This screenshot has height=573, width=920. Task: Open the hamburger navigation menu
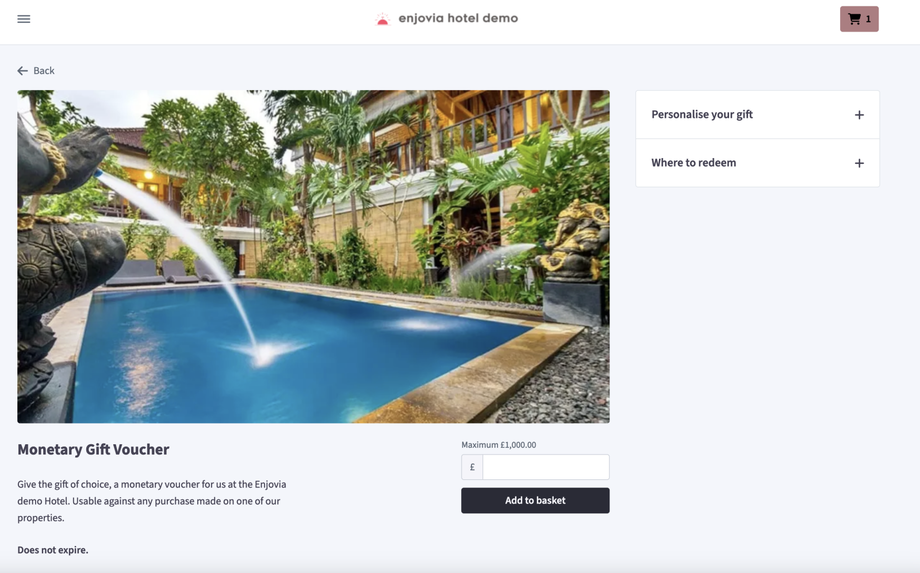(x=23, y=19)
